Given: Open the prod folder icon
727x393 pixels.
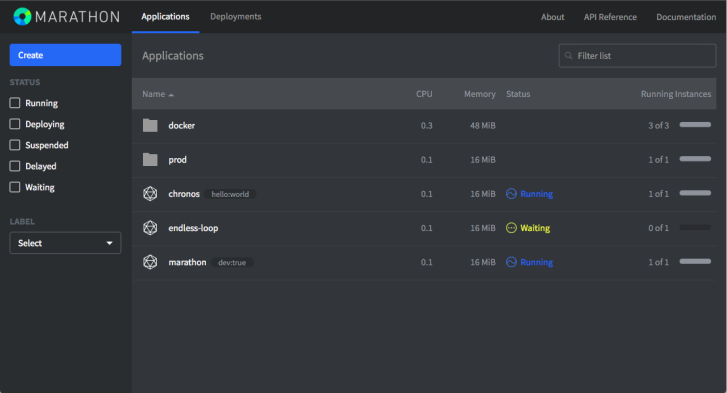Looking at the screenshot, I should (x=150, y=160).
